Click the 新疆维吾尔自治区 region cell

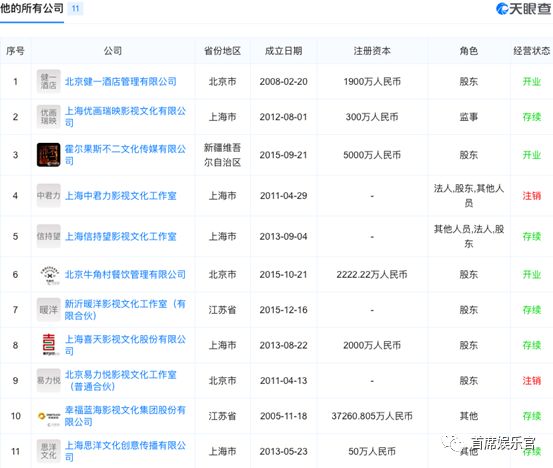pos(223,155)
